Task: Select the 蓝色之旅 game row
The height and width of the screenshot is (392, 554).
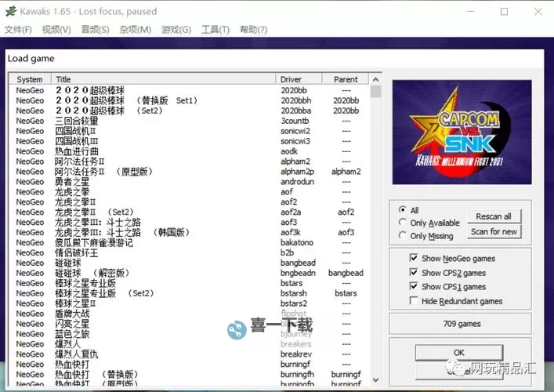Action: (190, 334)
